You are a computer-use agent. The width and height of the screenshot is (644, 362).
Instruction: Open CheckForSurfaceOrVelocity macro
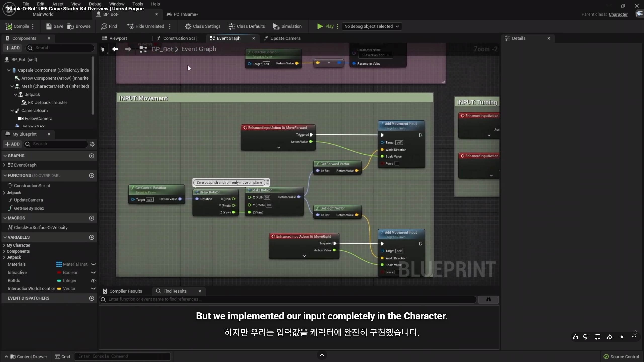[41, 228]
